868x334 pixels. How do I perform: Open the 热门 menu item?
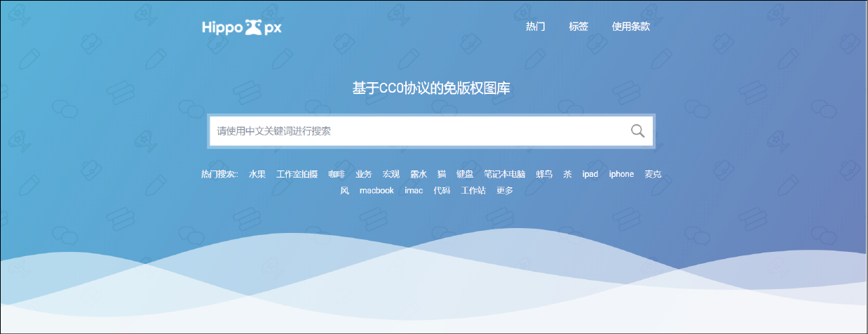pyautogui.click(x=536, y=27)
